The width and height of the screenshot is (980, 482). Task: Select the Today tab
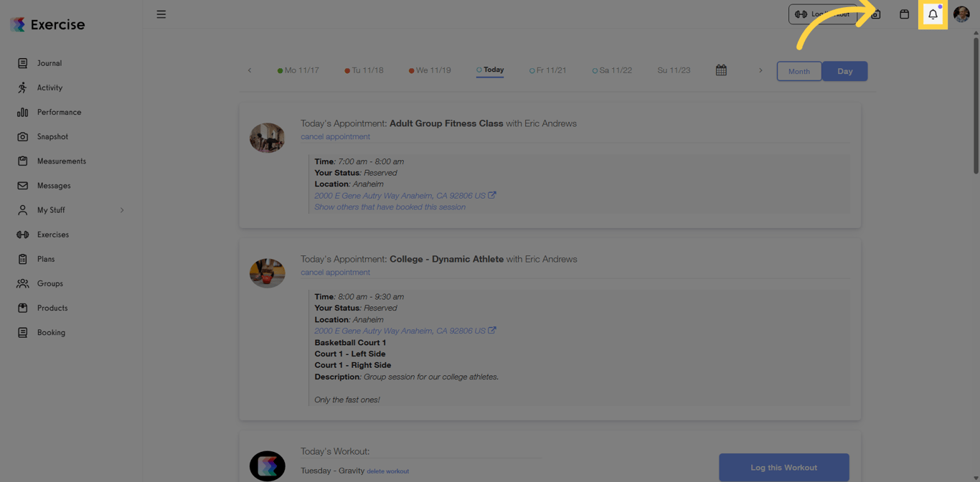tap(490, 70)
